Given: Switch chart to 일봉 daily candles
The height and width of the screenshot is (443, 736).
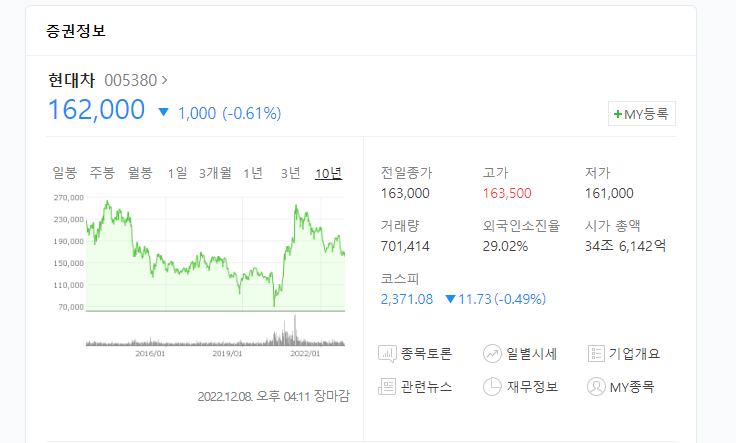Looking at the screenshot, I should coord(64,173).
